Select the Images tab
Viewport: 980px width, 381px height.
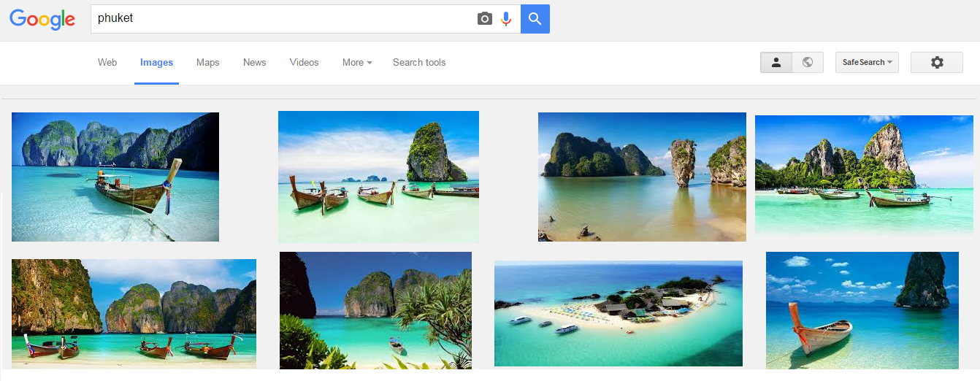click(156, 63)
